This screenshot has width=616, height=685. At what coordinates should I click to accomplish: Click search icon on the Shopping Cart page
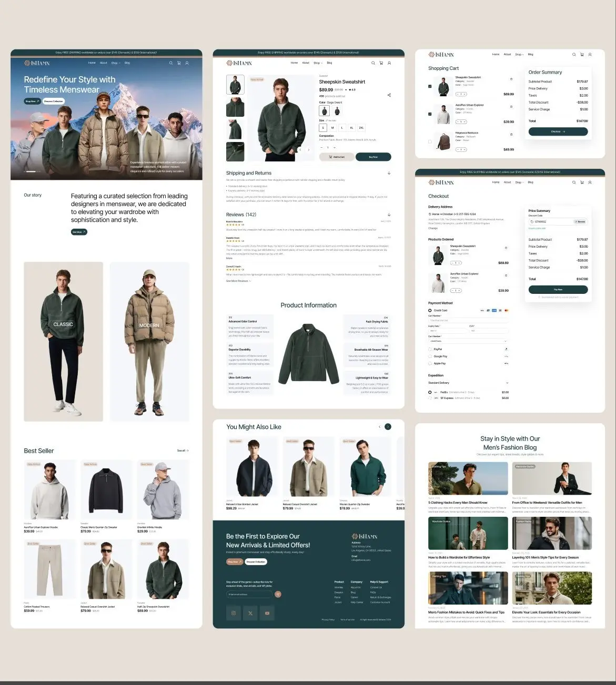[574, 55]
